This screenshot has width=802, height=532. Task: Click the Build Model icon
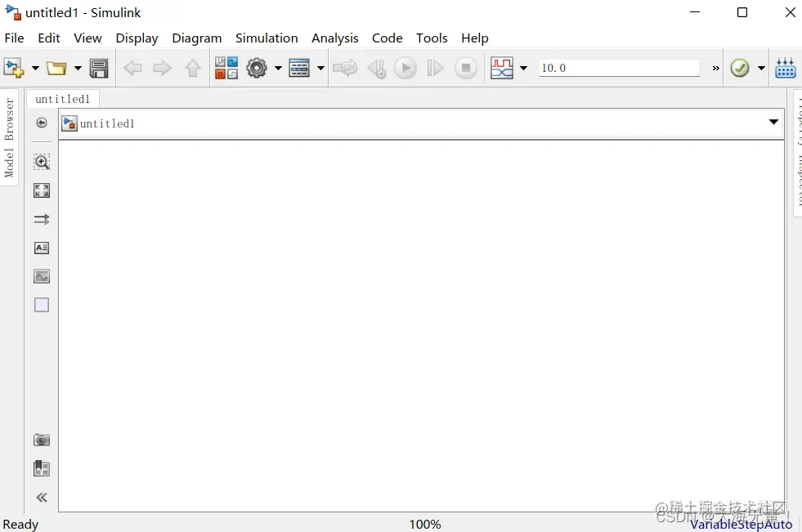click(x=785, y=68)
